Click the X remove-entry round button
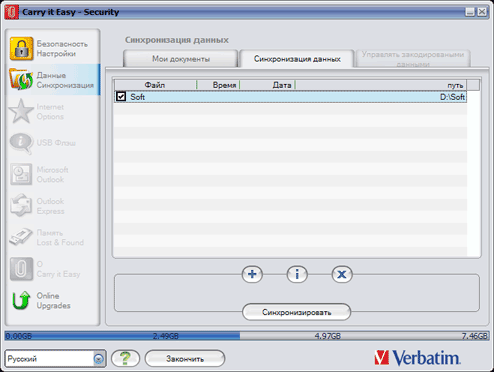494x372 pixels. (x=342, y=274)
